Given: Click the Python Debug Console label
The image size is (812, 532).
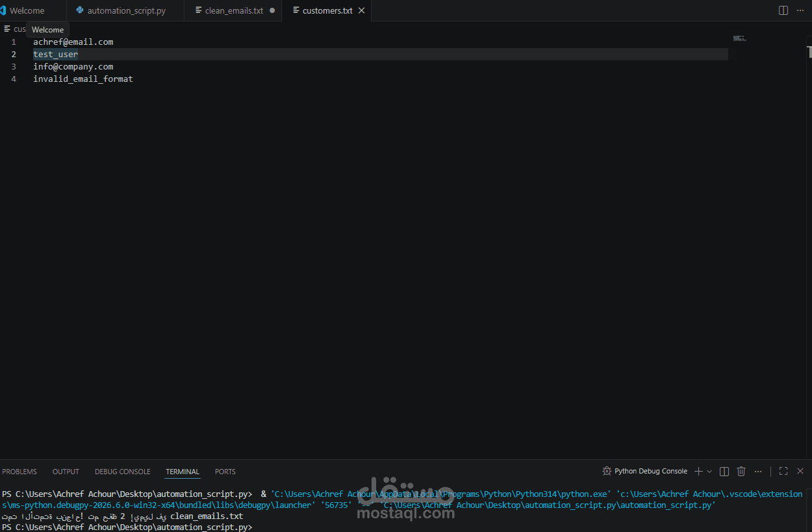Looking at the screenshot, I should 651,471.
